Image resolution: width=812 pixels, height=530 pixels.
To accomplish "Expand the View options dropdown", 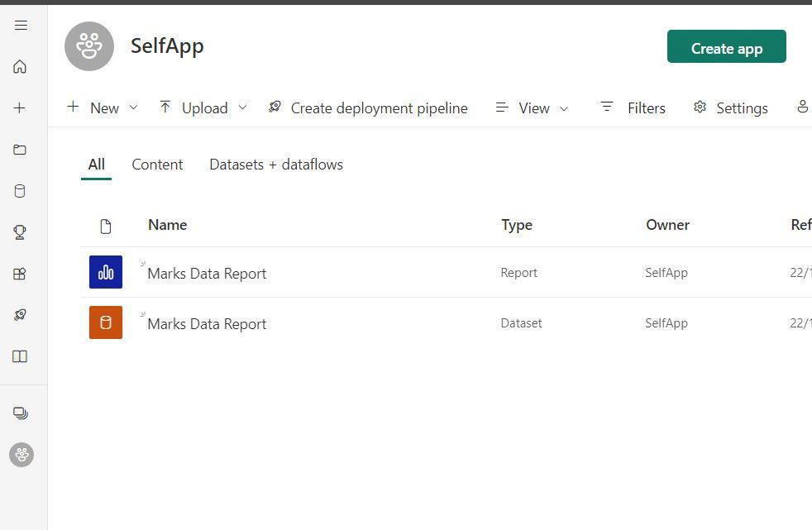I will click(x=533, y=108).
